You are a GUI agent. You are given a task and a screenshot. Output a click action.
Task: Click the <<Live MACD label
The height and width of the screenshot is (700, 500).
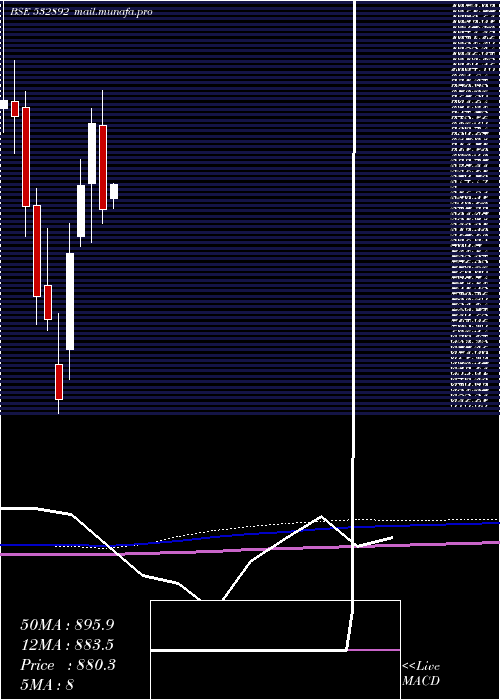(x=421, y=674)
